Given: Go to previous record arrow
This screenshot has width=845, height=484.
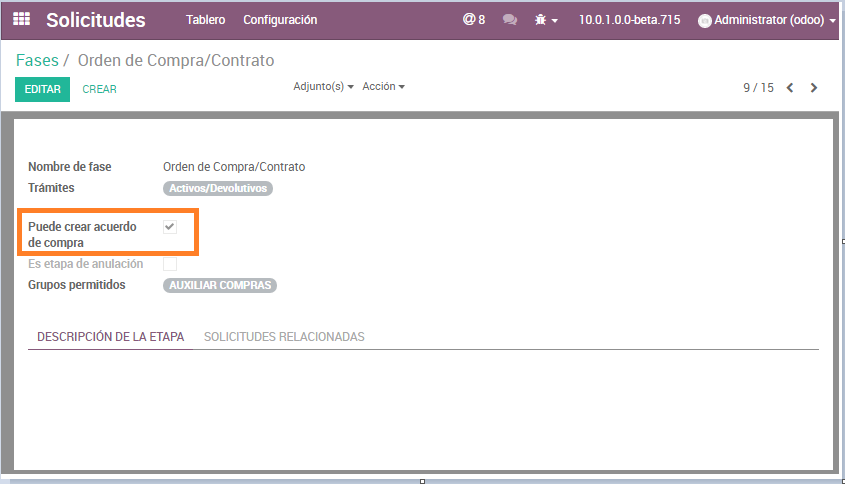Looking at the screenshot, I should 790,88.
